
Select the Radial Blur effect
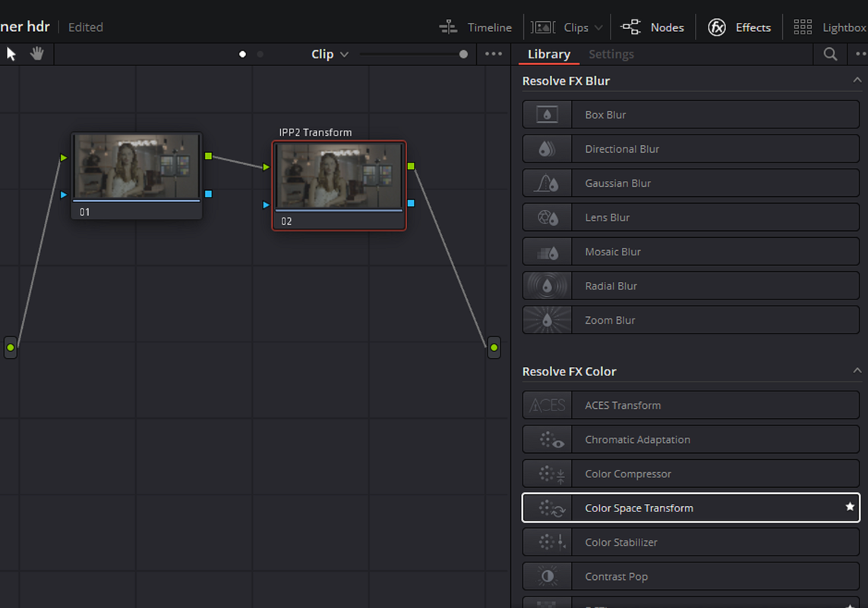691,286
